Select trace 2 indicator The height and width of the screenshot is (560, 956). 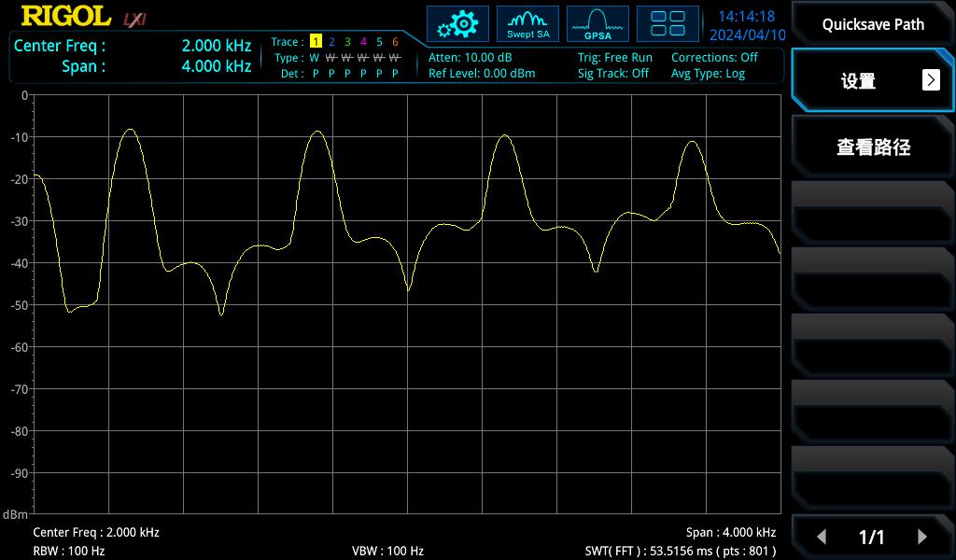pos(331,42)
